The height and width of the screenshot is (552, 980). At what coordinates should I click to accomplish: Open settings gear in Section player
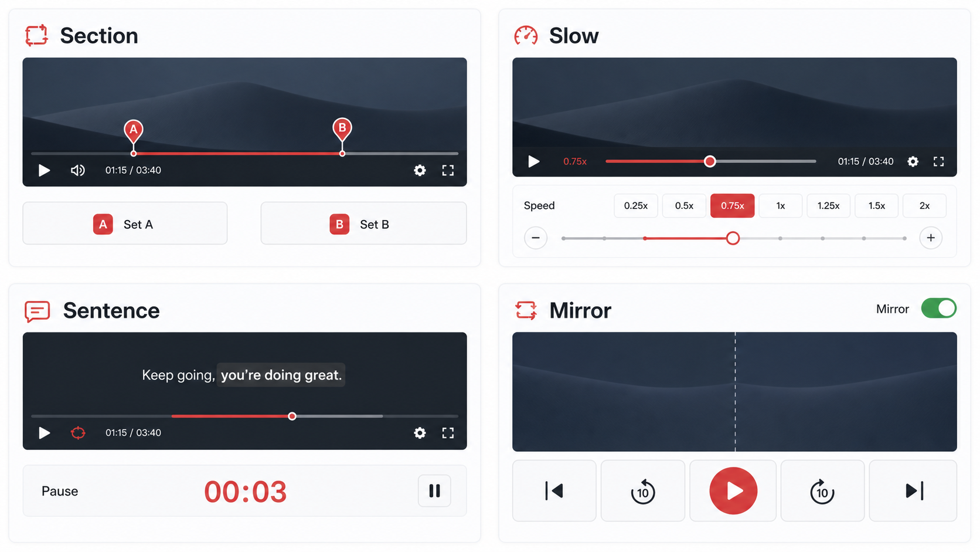(420, 170)
